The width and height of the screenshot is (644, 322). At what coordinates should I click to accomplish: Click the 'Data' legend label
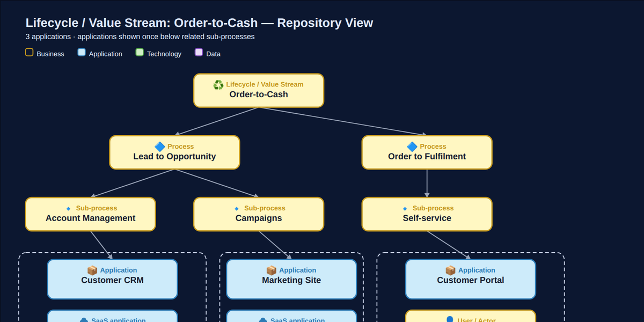pos(213,54)
